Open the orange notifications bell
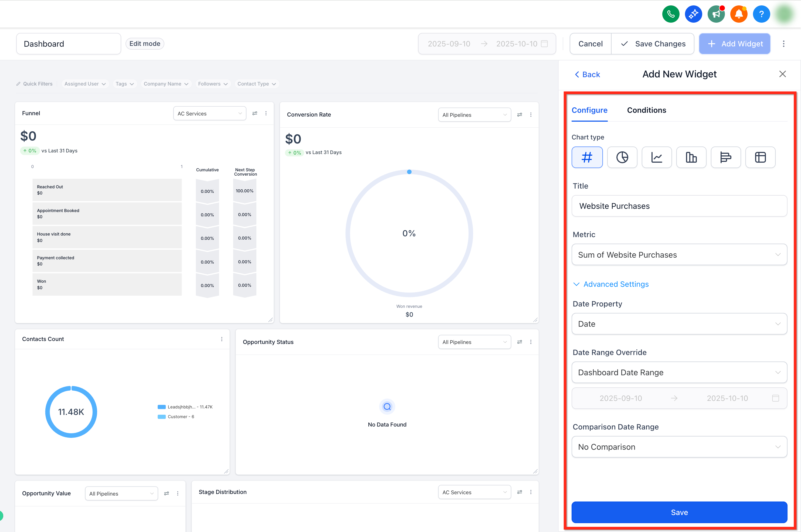 click(x=739, y=14)
